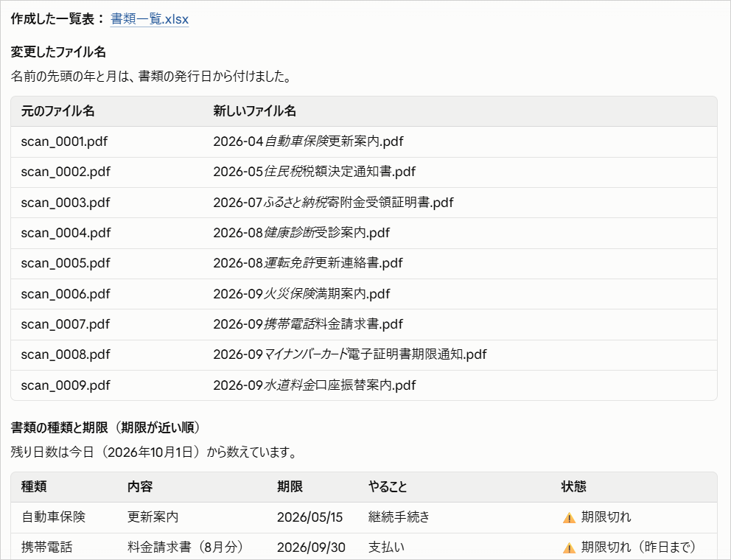Select the 2026/09/30 deadline cell

point(311,547)
